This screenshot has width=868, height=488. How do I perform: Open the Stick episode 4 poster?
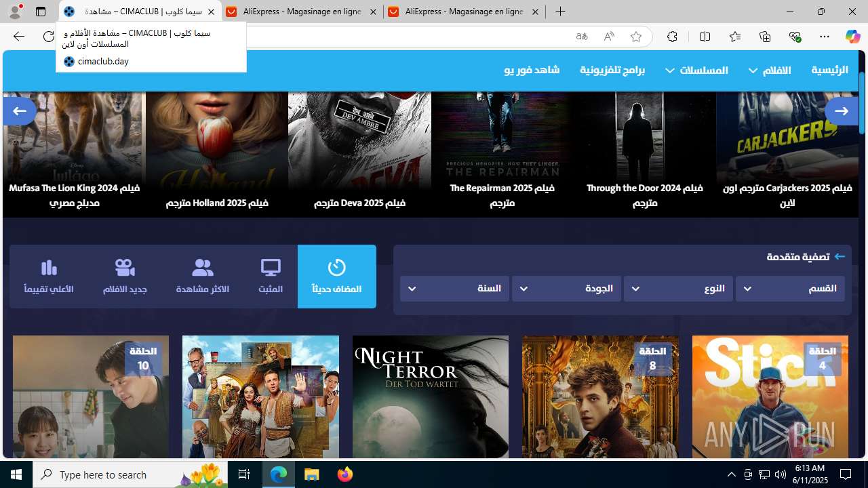pyautogui.click(x=770, y=396)
